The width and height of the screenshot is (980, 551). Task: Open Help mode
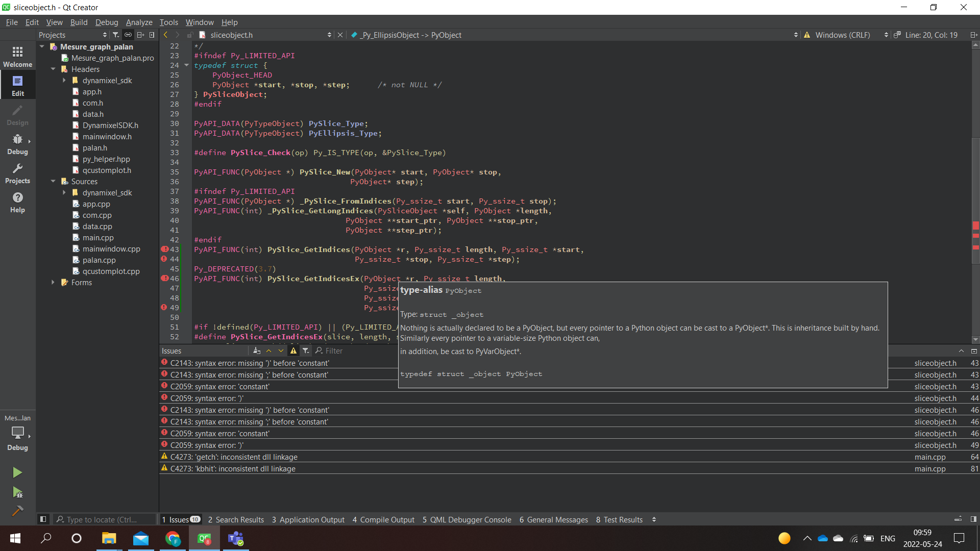coord(17,202)
